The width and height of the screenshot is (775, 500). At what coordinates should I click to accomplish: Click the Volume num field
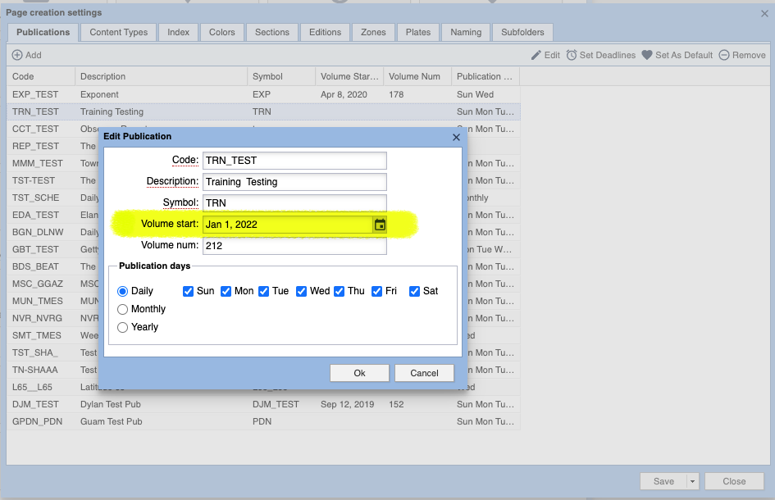[295, 246]
